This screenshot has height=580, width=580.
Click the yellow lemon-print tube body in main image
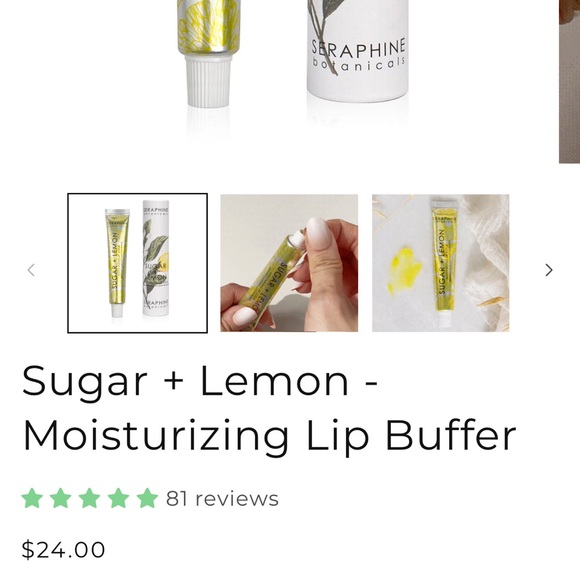coord(209,27)
